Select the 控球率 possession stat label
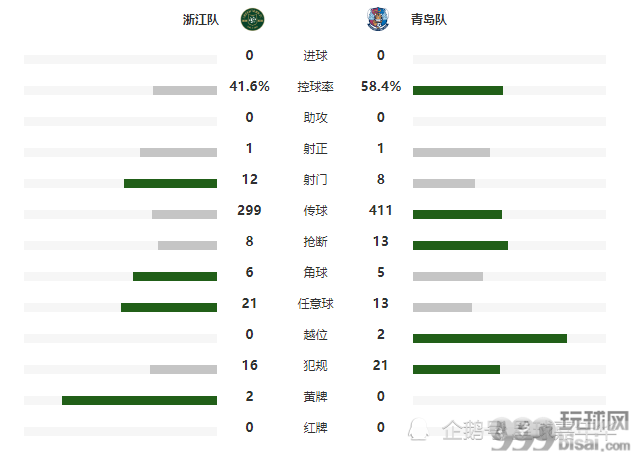The width and height of the screenshot is (631, 452). pyautogui.click(x=315, y=87)
